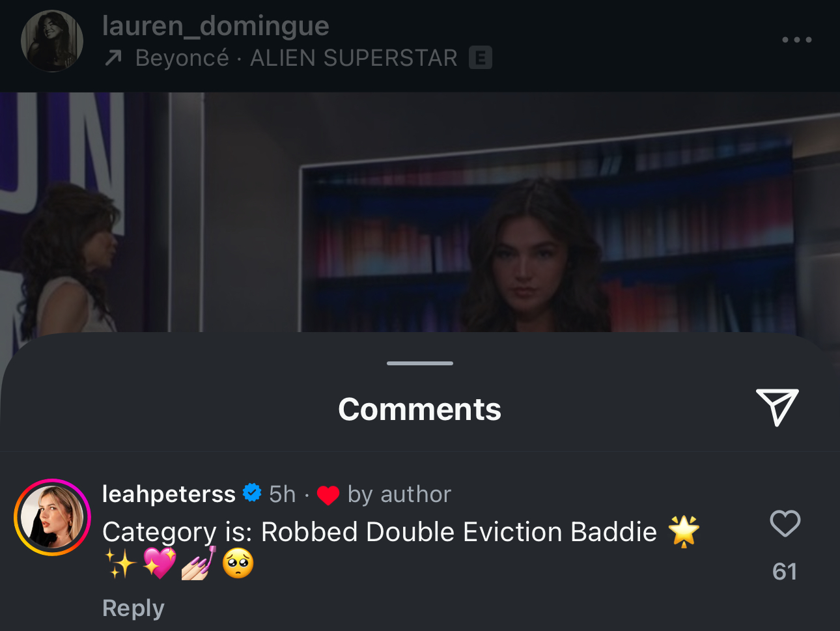Tap the blue verified badge

point(252,493)
